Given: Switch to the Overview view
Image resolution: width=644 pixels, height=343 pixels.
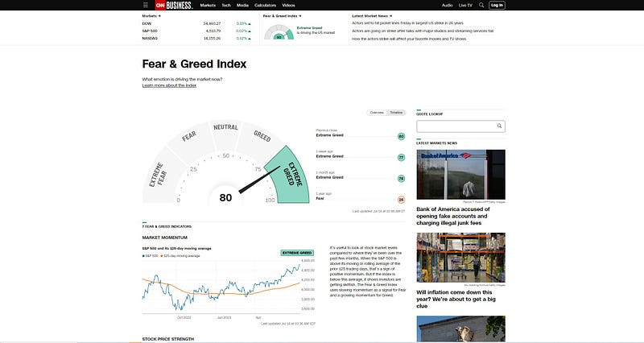Looking at the screenshot, I should pyautogui.click(x=377, y=113).
